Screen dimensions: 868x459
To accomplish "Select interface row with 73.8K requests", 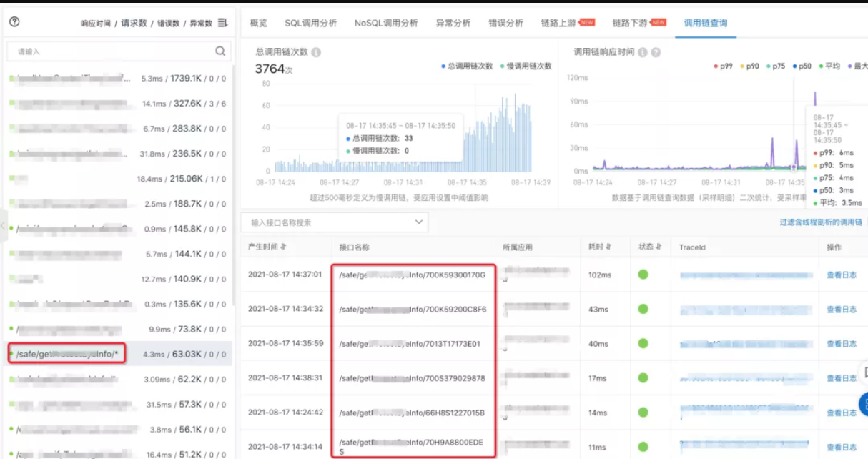I will click(x=118, y=329).
